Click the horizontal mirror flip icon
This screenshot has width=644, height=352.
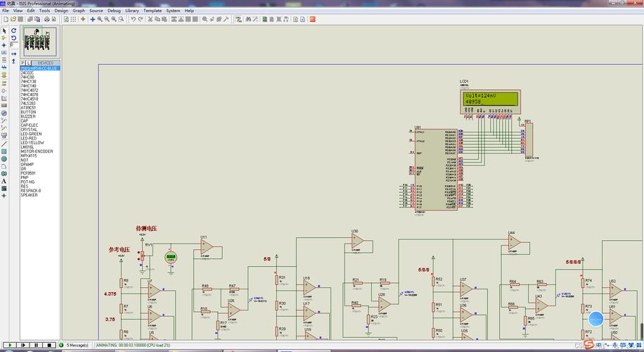pos(14,54)
